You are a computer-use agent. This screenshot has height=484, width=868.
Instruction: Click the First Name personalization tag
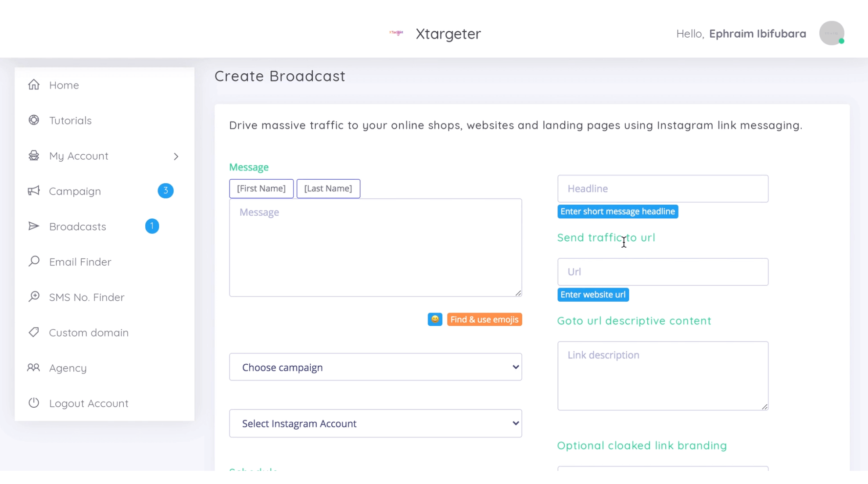pyautogui.click(x=261, y=188)
